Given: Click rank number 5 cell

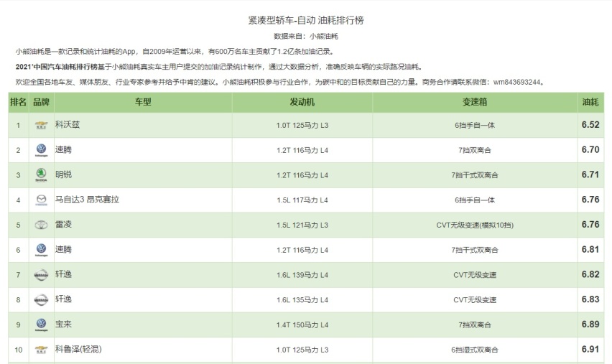Looking at the screenshot, I should click(x=19, y=225).
